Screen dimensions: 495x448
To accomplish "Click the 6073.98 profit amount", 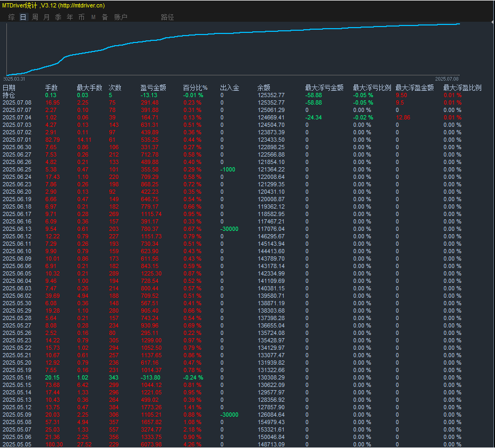I will coord(151,444).
